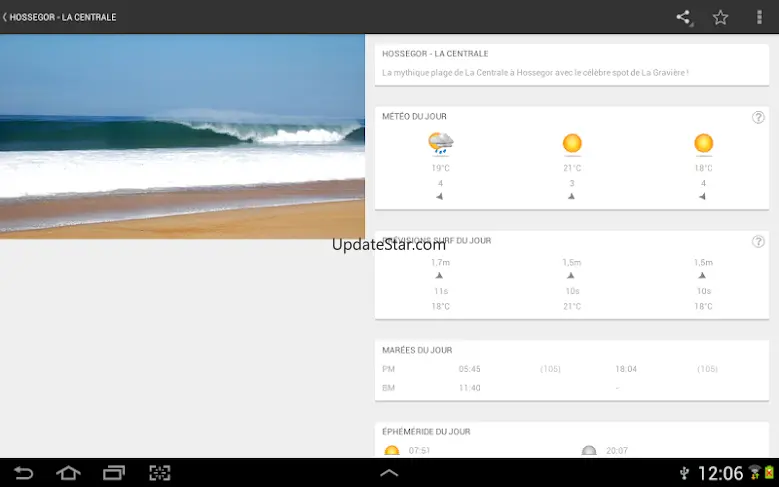Tap the sunrise icon beside 07:51
Viewport: 779px width, 487px height.
click(391, 451)
